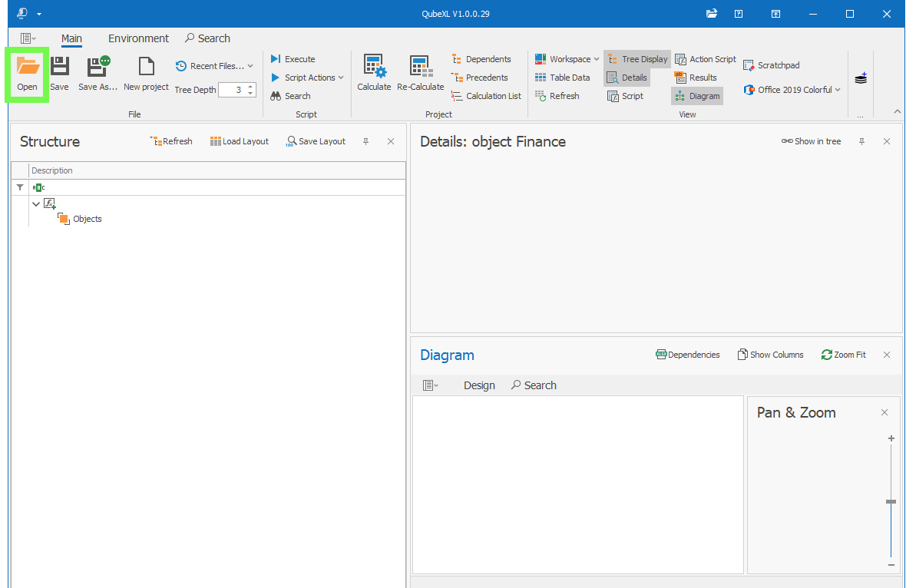Open the Scratchpad

tap(772, 65)
